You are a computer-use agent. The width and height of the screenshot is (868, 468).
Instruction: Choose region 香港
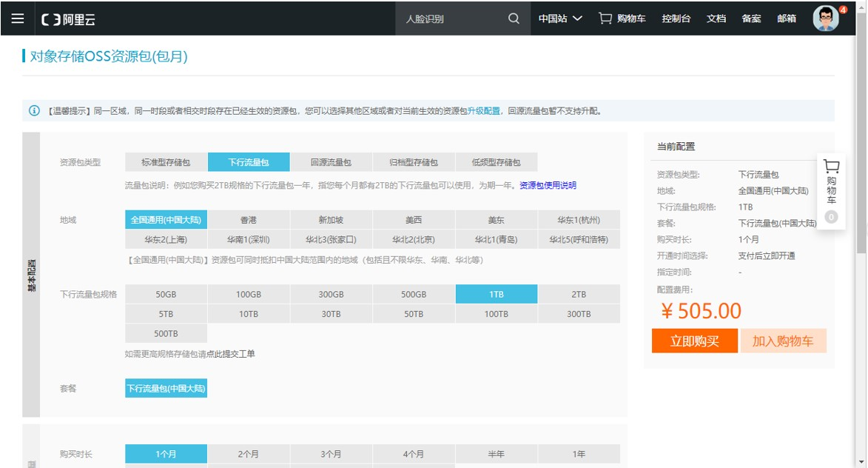tap(249, 220)
